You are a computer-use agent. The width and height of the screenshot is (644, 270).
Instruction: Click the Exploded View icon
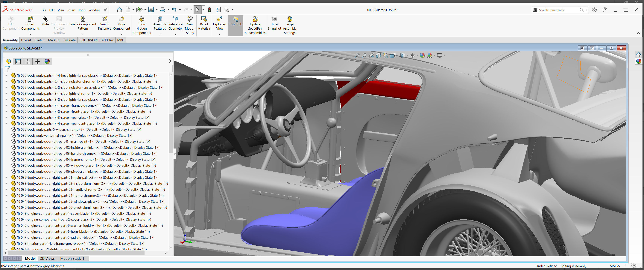tap(219, 19)
